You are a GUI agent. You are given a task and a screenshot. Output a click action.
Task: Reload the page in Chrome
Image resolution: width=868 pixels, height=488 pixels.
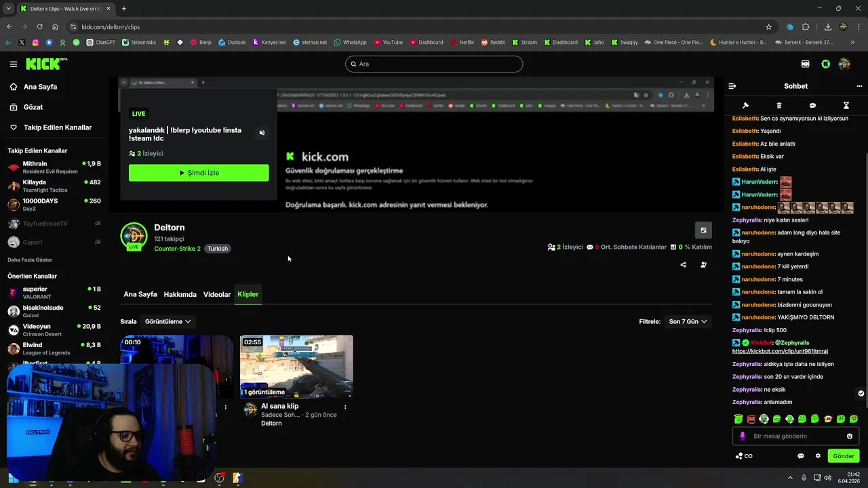tap(39, 26)
